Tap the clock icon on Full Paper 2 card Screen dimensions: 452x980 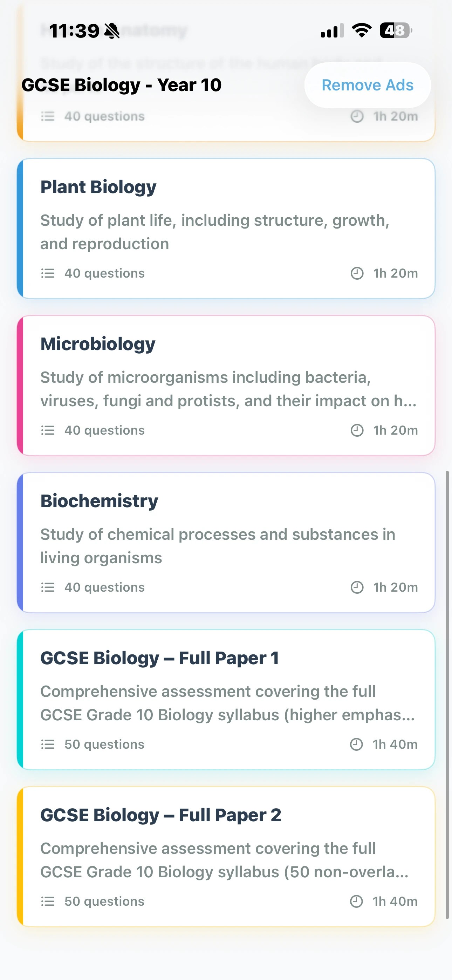click(356, 901)
